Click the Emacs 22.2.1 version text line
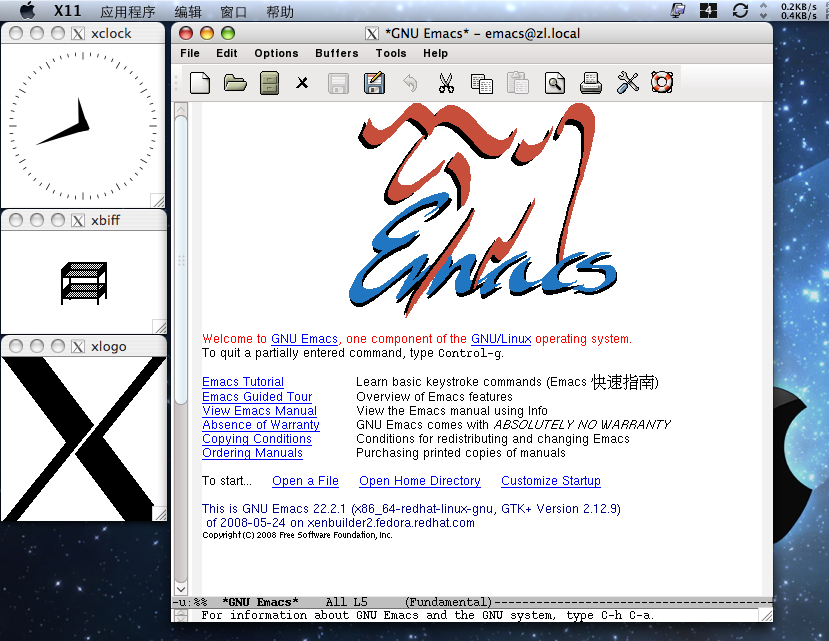This screenshot has height=641, width=829. (411, 509)
